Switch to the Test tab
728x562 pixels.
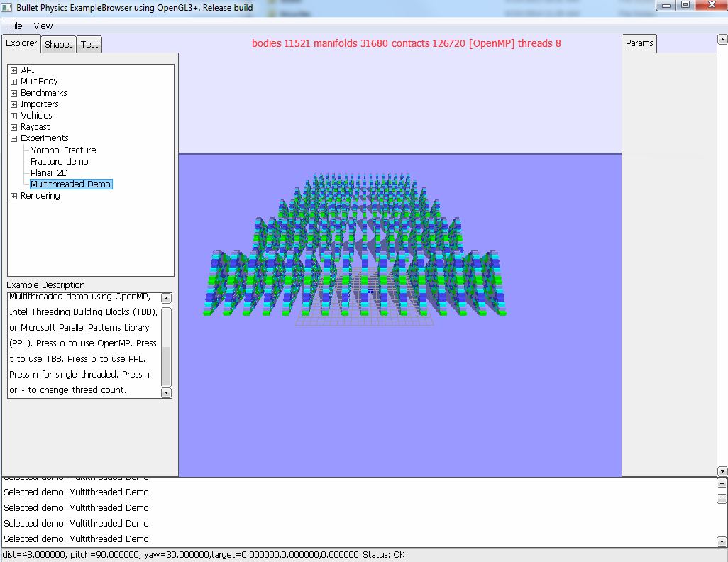89,45
